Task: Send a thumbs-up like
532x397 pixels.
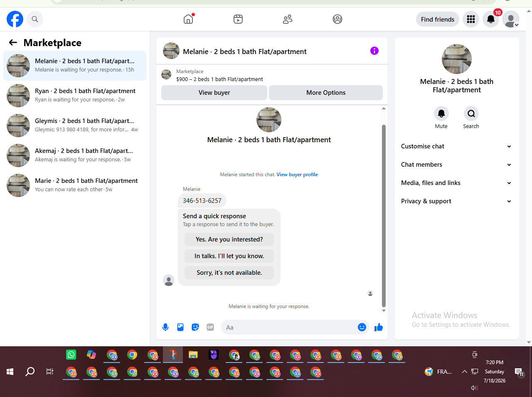Action: click(x=379, y=327)
